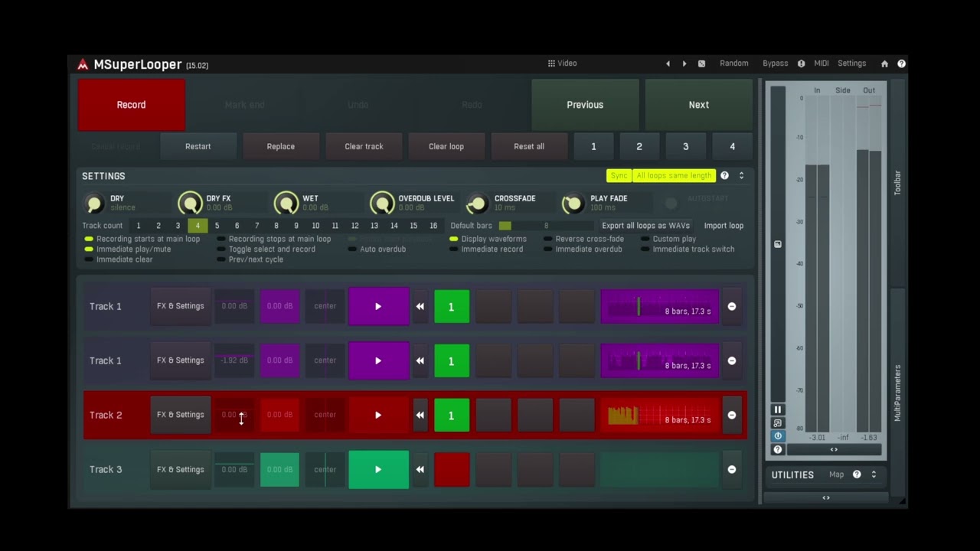Screen dimensions: 980x551
Task: Toggle the Sync button
Action: [x=619, y=176]
